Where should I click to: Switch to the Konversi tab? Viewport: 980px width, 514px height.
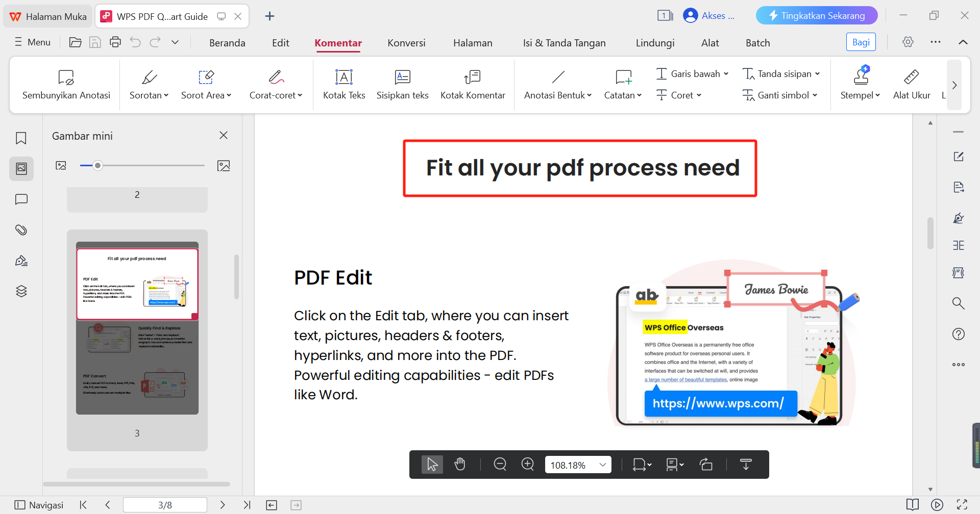tap(406, 43)
